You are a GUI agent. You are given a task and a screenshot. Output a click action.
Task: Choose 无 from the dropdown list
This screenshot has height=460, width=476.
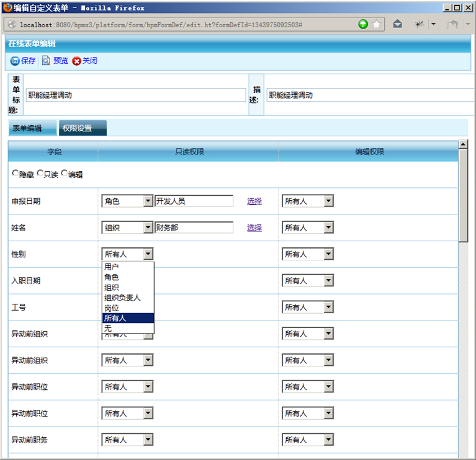(x=128, y=328)
